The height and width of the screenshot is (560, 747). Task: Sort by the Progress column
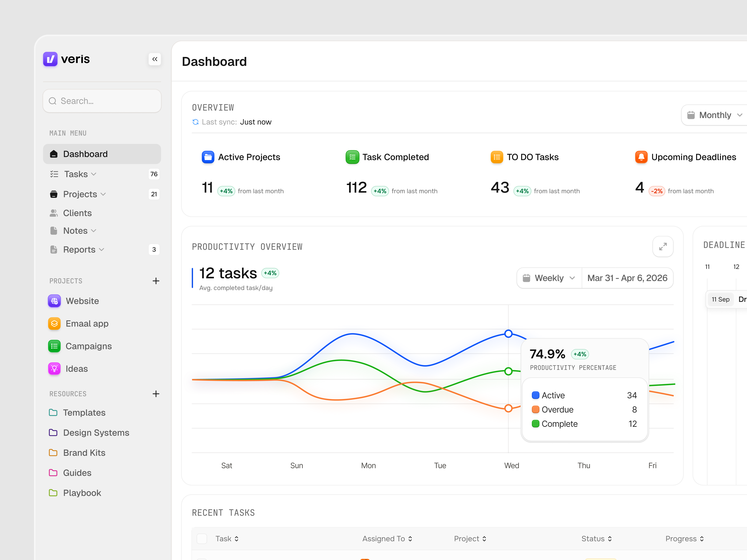point(684,538)
